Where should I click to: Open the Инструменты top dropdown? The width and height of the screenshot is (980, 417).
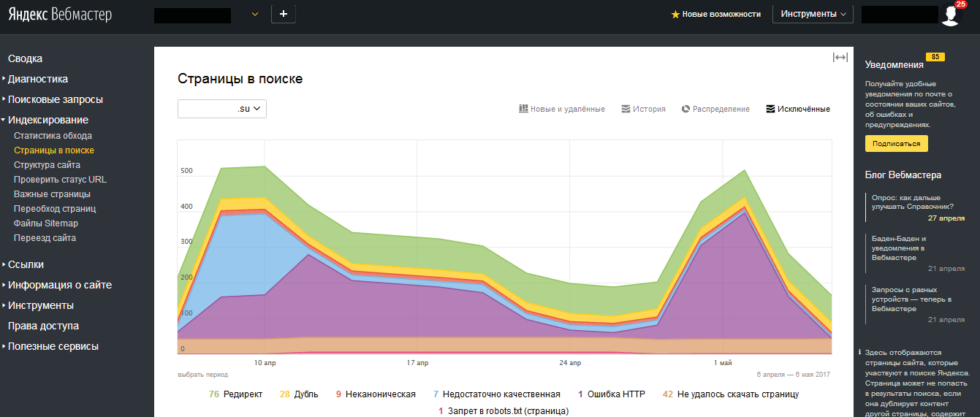813,14
